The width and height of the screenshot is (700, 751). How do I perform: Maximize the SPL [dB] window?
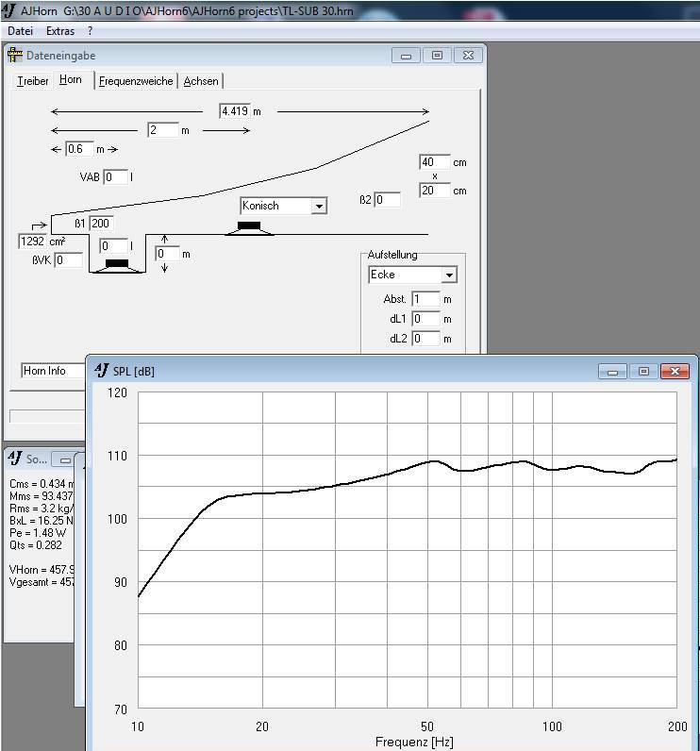[643, 371]
